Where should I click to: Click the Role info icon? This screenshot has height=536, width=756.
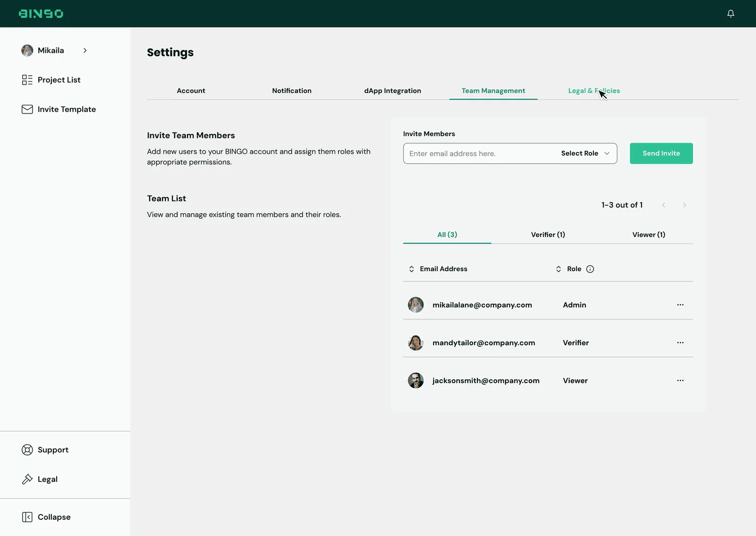coord(590,269)
